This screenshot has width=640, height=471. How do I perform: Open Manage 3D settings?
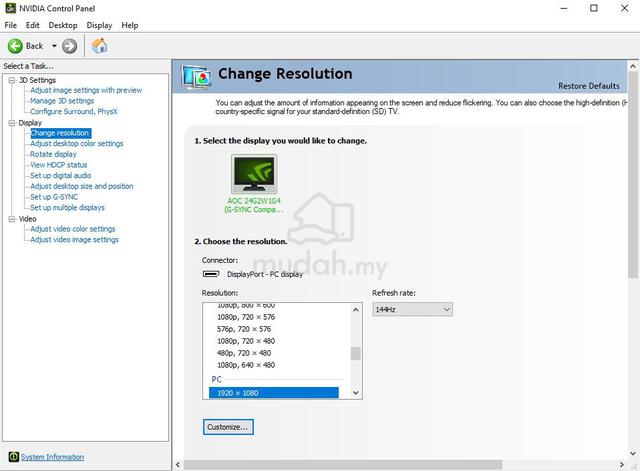(x=62, y=101)
